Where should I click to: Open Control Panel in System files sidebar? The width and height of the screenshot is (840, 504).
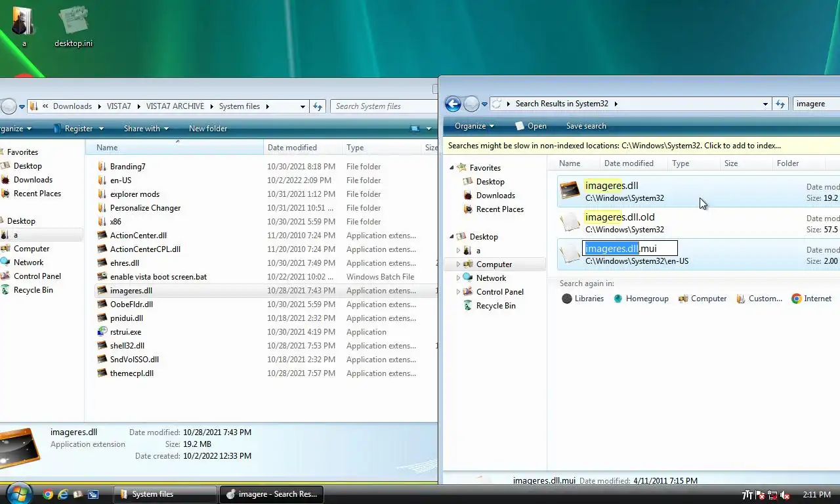(x=37, y=276)
